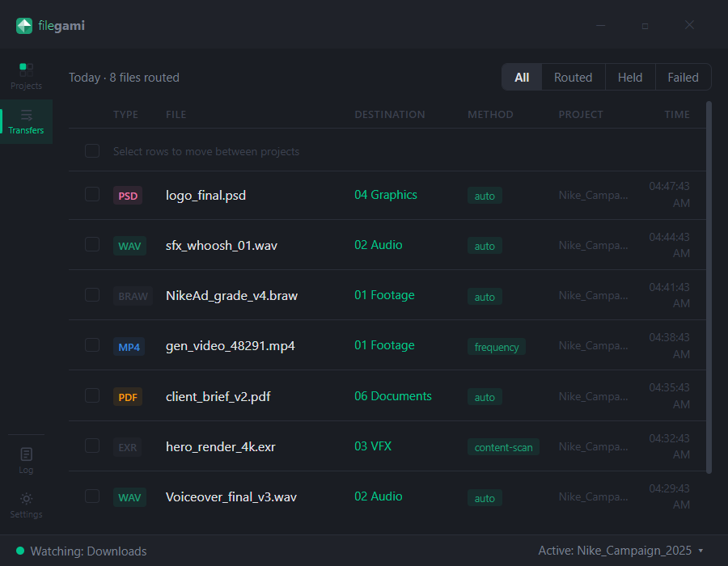Click the TIME column header
728x566 pixels.
click(x=677, y=115)
